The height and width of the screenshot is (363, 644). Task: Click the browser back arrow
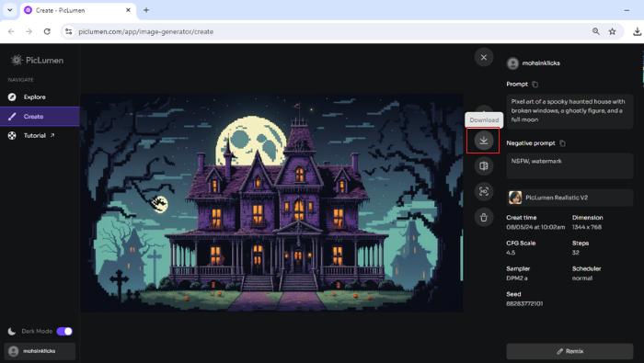coord(11,31)
